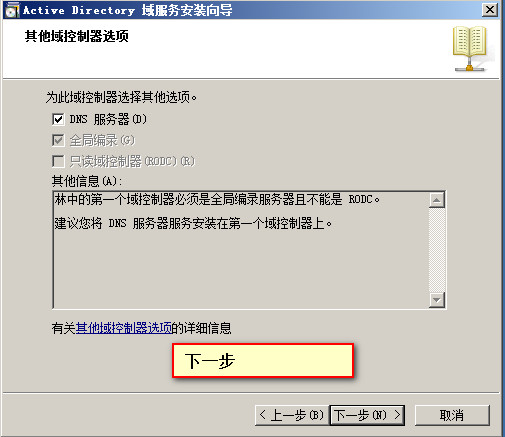Go back with 上一步(B) button
This screenshot has height=437, width=505.
[x=292, y=415]
